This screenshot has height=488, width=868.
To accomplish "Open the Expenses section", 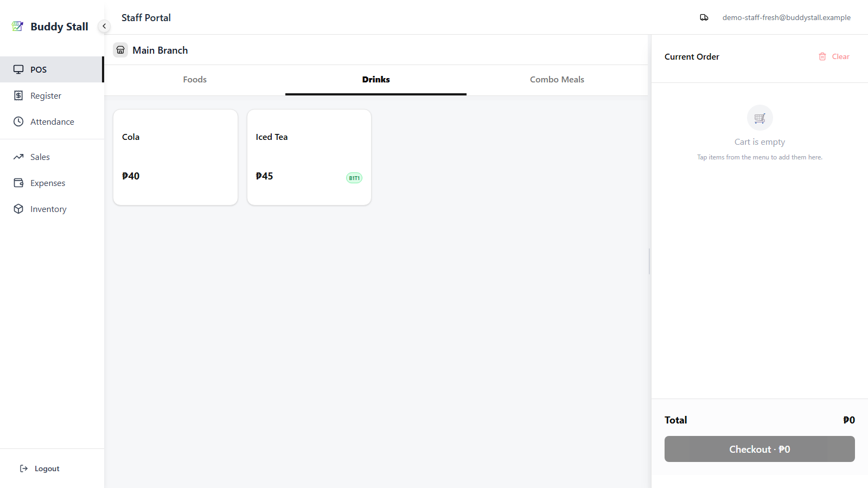I will pos(52,183).
